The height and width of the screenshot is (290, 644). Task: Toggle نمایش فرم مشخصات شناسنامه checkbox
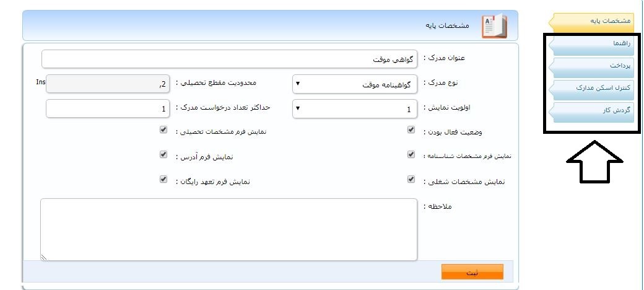point(411,155)
